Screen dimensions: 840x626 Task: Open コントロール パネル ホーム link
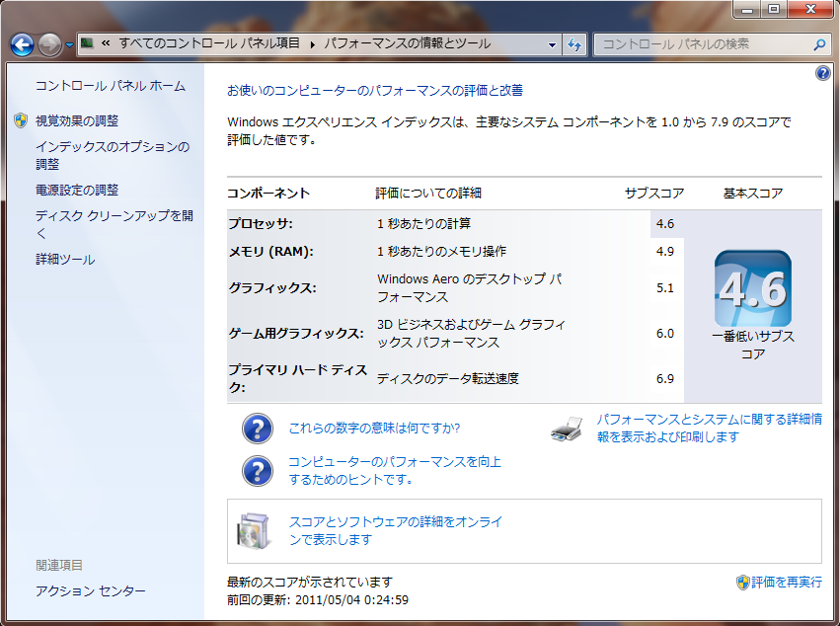(x=110, y=86)
